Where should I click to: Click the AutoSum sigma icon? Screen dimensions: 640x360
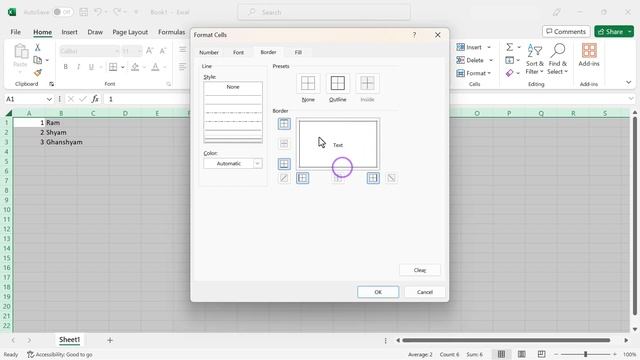pos(509,47)
